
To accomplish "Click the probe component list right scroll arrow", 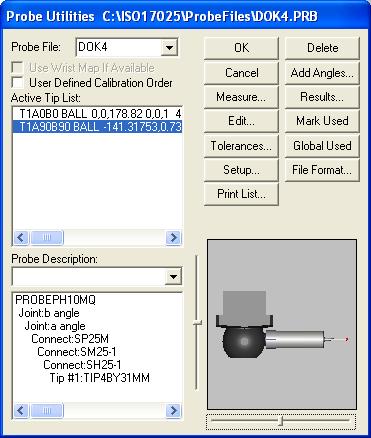I will (x=173, y=410).
